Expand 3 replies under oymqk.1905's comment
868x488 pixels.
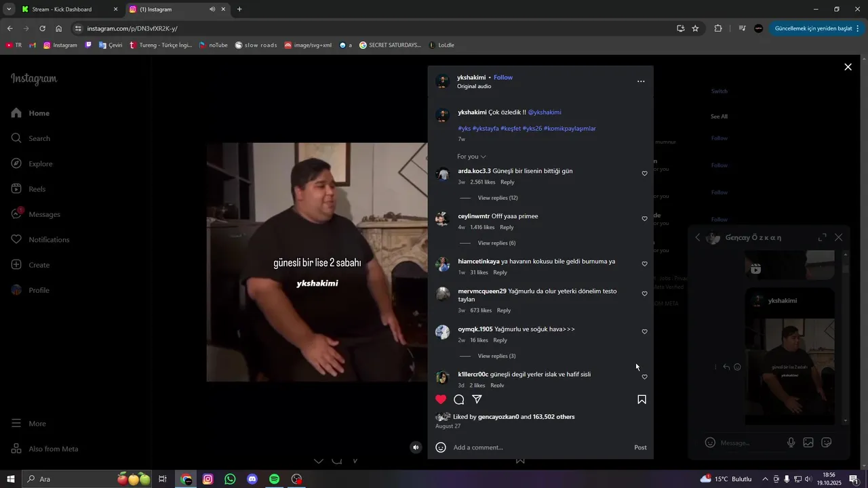click(496, 357)
